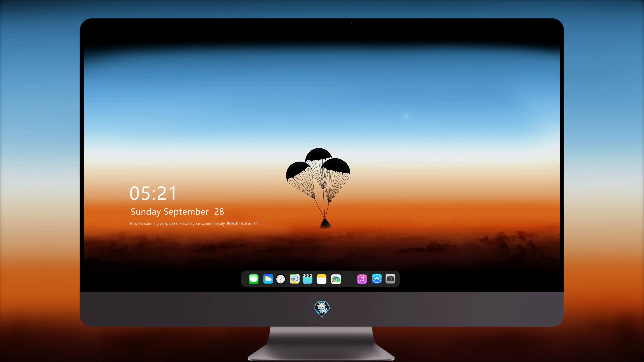Viewport: 644px width, 362px height.
Task: Open the Videos clapperboard app in the dock
Action: (x=308, y=279)
